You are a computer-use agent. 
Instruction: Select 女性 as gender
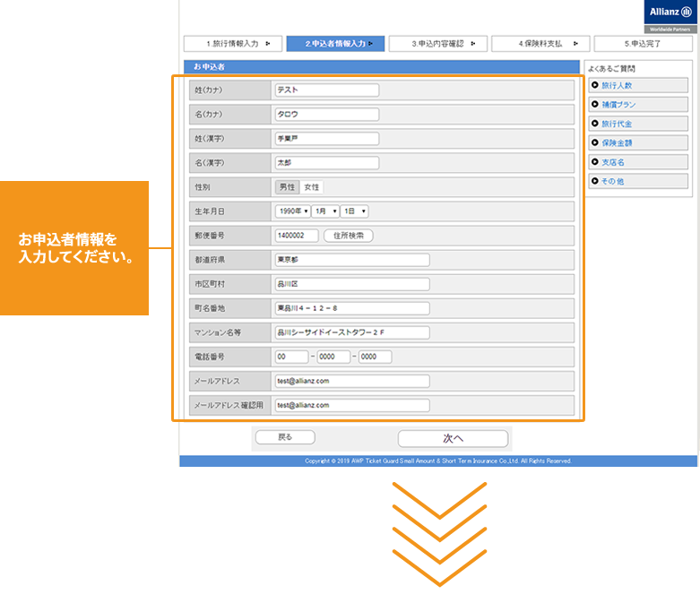(x=312, y=187)
